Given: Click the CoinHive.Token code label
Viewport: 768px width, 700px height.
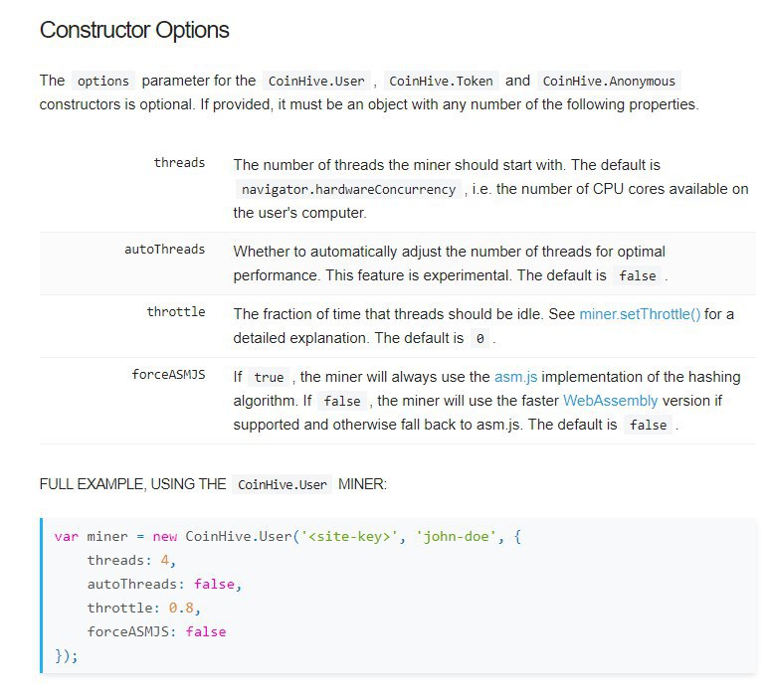Looking at the screenshot, I should [441, 81].
